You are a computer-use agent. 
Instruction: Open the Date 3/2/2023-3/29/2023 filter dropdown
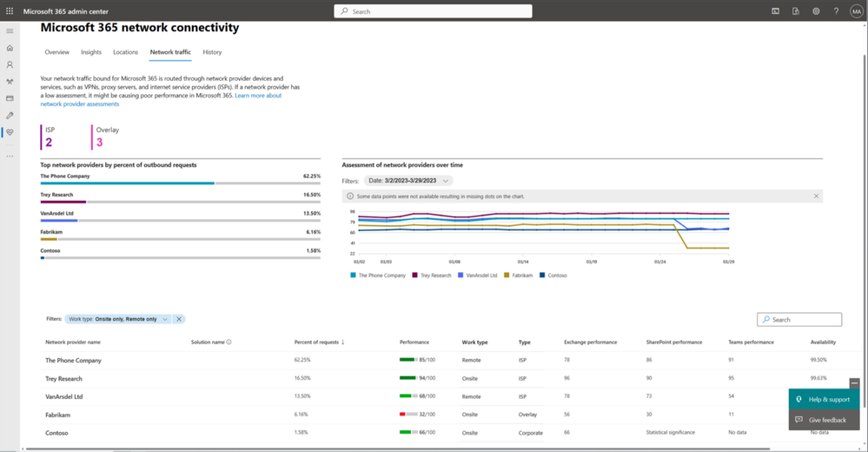408,181
